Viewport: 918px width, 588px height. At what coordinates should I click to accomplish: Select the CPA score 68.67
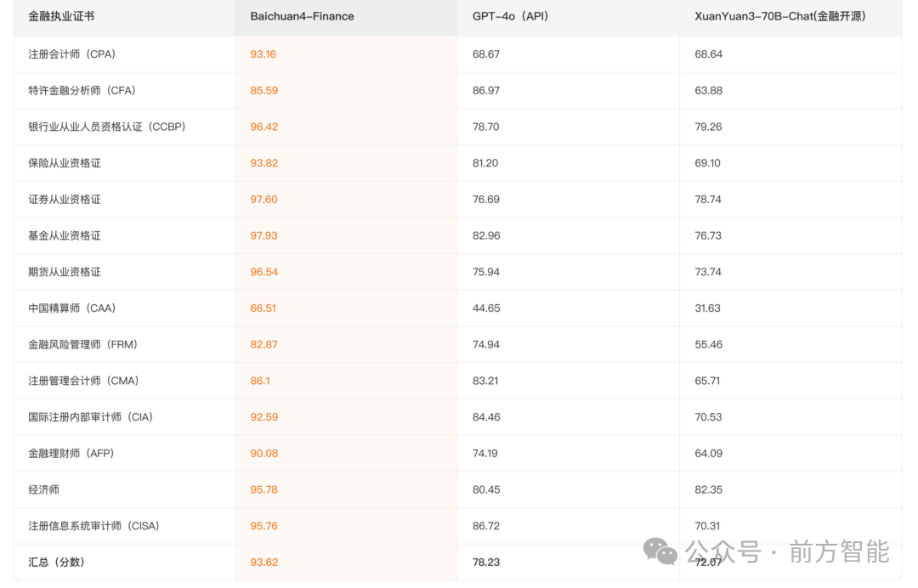(486, 54)
